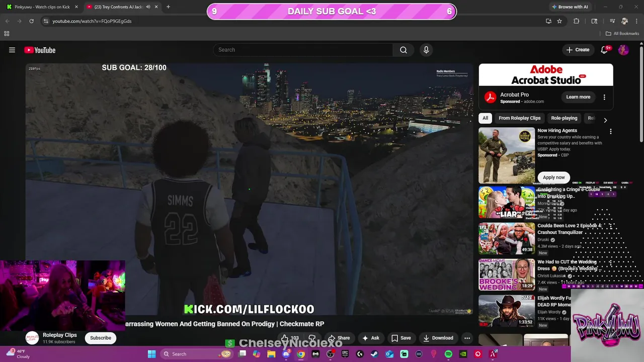Screen dimensions: 644x362
Task: Open Spotify from the taskbar
Action: pyautogui.click(x=448, y=354)
